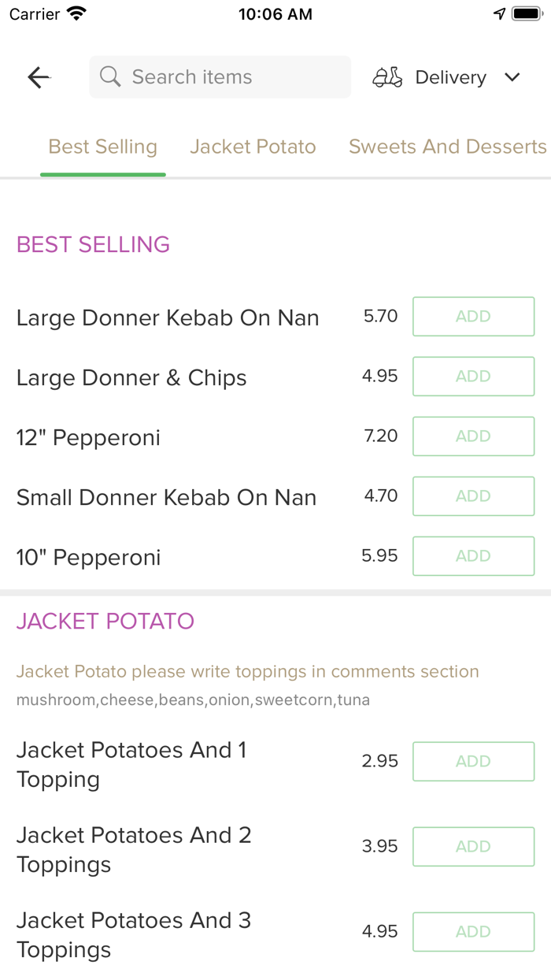The image size is (551, 980).
Task: Click the search magnifier icon
Action: [x=109, y=76]
